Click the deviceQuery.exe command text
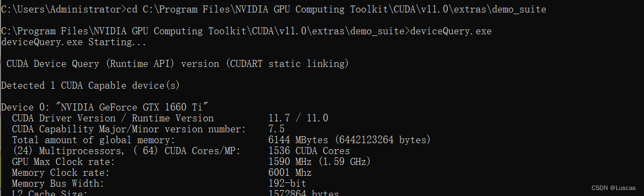The image size is (644, 196). click(x=451, y=31)
